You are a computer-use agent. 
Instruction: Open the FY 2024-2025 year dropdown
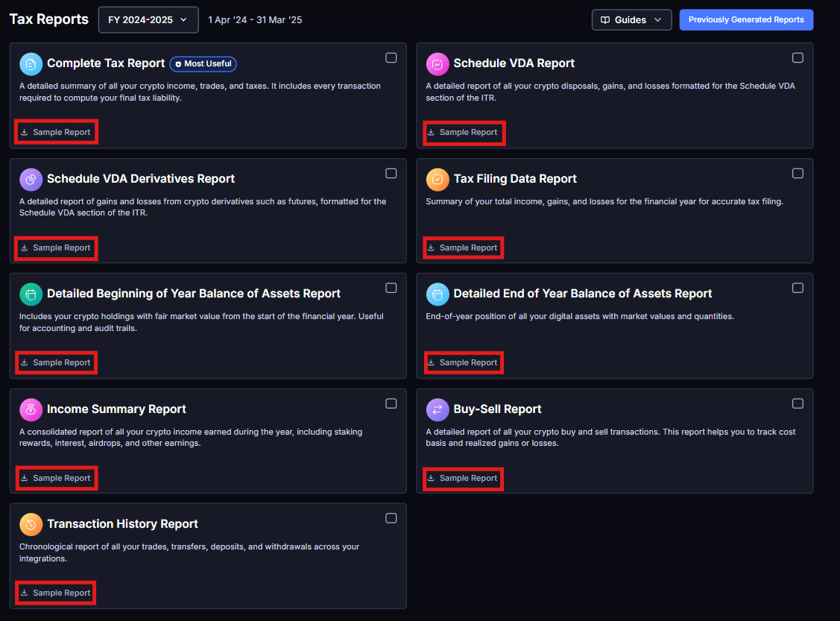[148, 20]
